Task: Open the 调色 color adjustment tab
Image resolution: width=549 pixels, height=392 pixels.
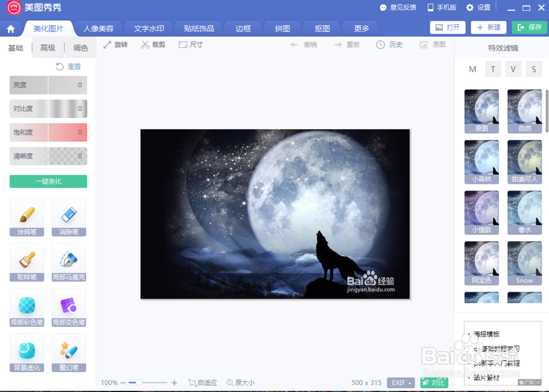Action: pyautogui.click(x=80, y=48)
